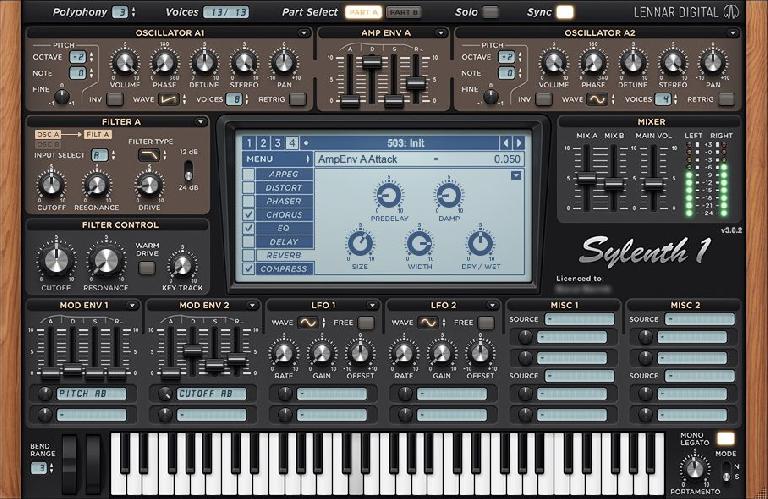
Task: Select preset bank 3 button
Action: coord(277,143)
